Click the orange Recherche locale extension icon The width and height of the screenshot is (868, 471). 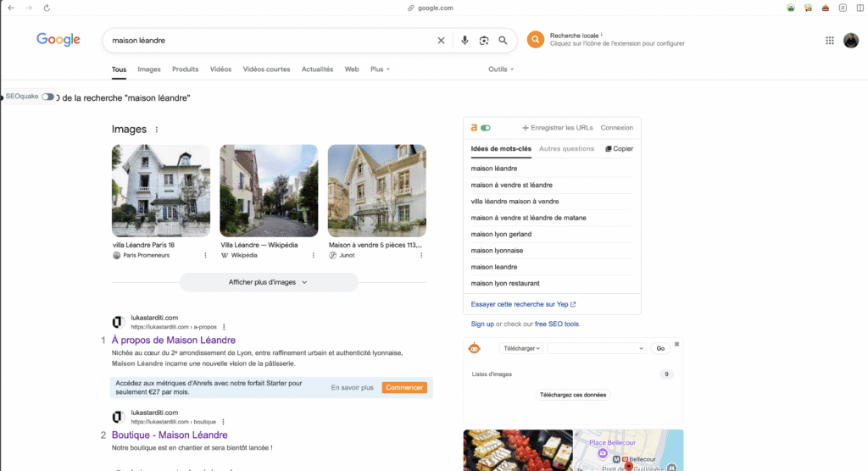(x=536, y=39)
